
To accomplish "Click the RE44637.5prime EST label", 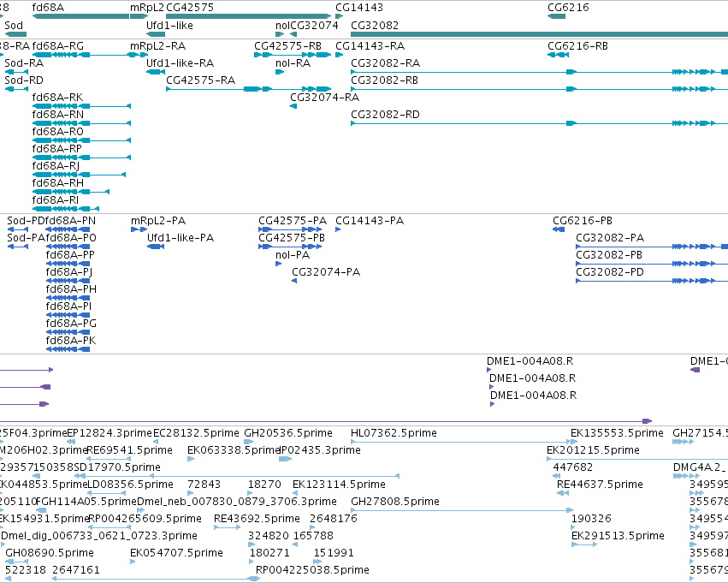I will [600, 485].
